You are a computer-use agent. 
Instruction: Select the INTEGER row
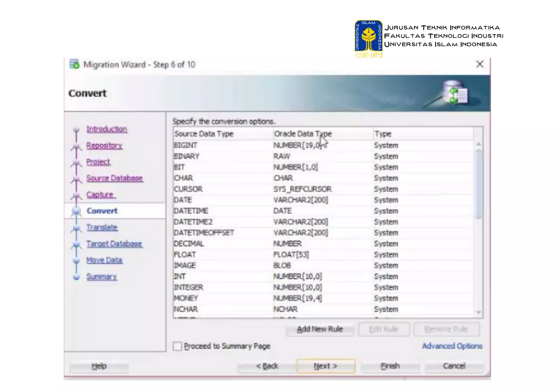pyautogui.click(x=323, y=288)
